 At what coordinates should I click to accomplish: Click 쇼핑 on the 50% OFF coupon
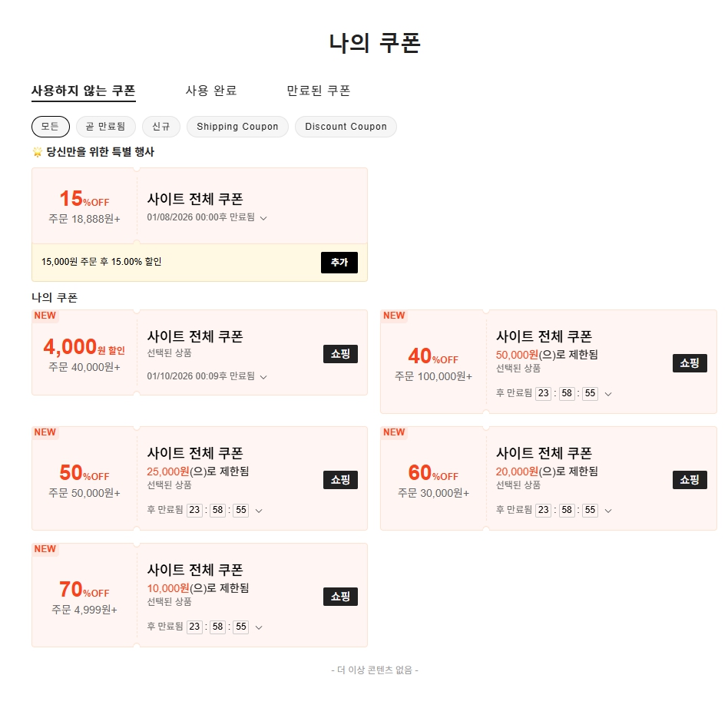tap(340, 480)
